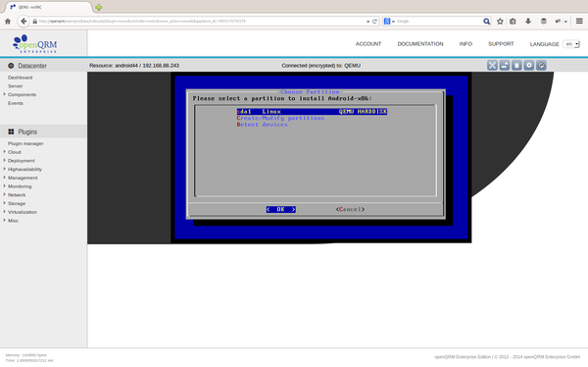Click the browser home icon
This screenshot has width=588, height=367.
(8, 22)
